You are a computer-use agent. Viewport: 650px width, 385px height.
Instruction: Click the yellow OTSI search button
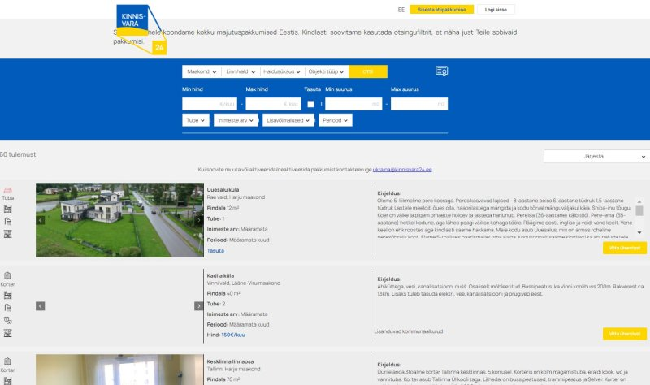pyautogui.click(x=368, y=72)
